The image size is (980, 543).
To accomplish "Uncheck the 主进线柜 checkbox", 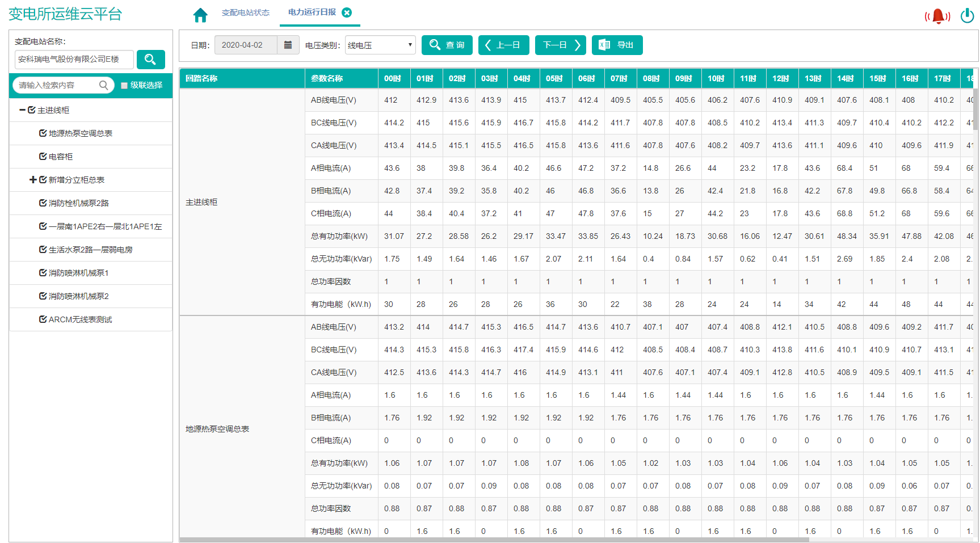I will (x=32, y=110).
